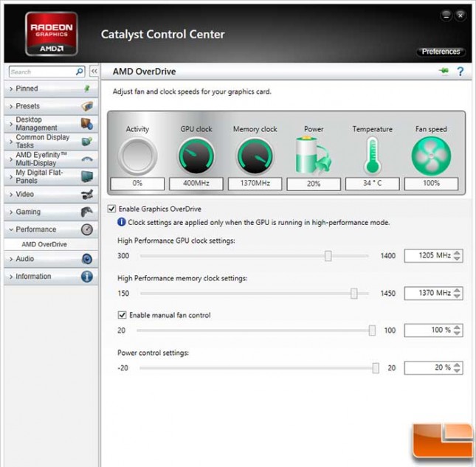Open the Preferences menu
The height and width of the screenshot is (467, 476).
tap(441, 52)
